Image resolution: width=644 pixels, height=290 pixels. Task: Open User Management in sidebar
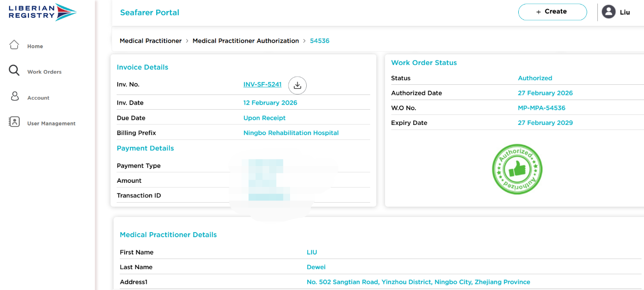(x=51, y=123)
